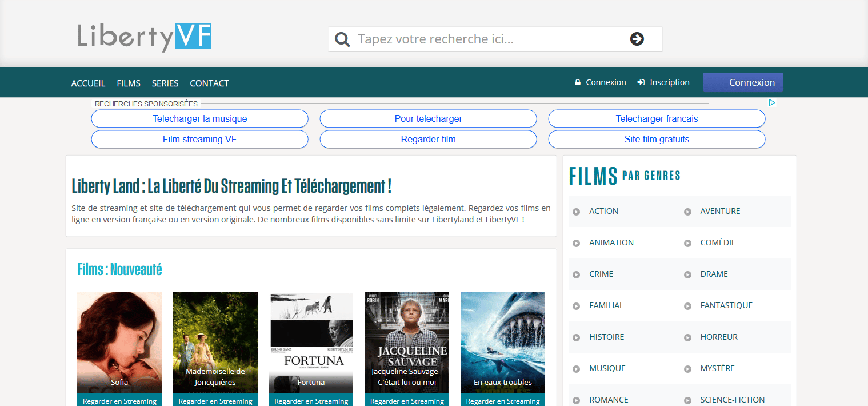Viewport: 868px width, 406px height.
Task: Click Regarder en Streaming under Sofia
Action: (x=119, y=400)
